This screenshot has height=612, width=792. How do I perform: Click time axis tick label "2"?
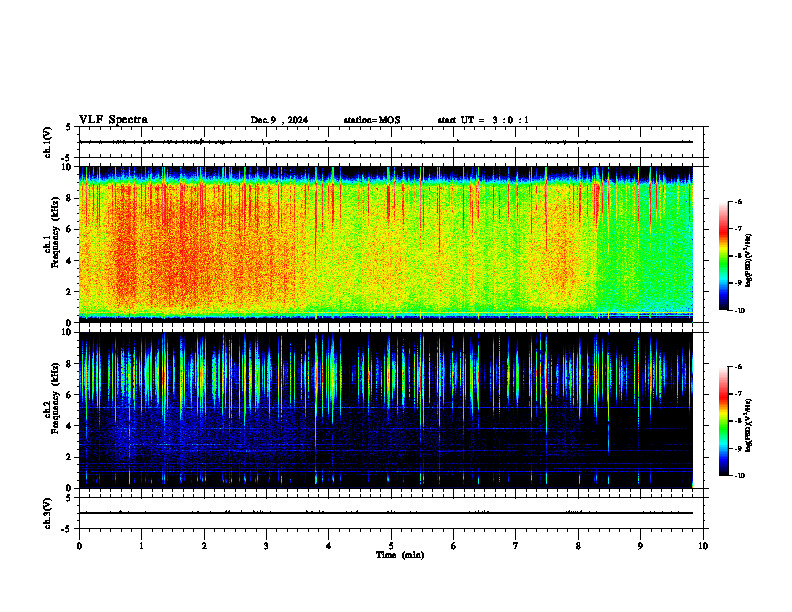tap(204, 546)
